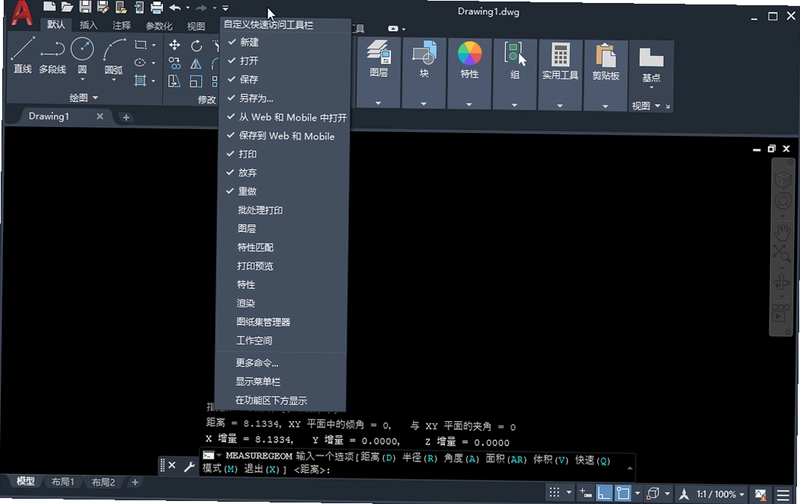Switch to the 参数化 ribbon tab

coord(159,26)
